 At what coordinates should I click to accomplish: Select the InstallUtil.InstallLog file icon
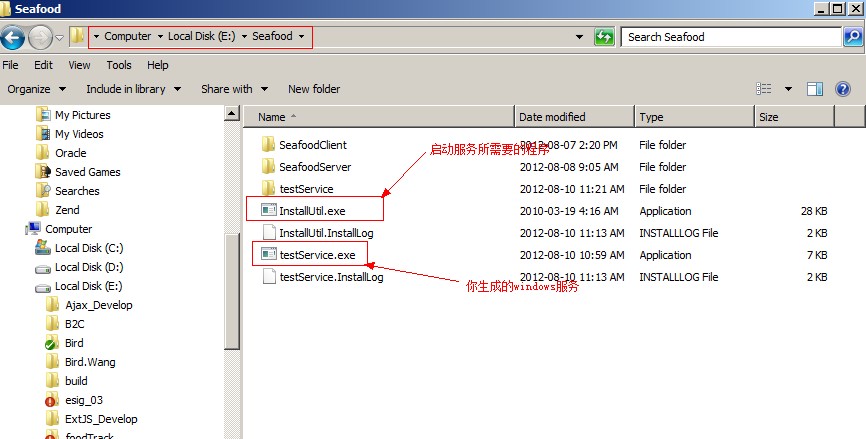(269, 232)
